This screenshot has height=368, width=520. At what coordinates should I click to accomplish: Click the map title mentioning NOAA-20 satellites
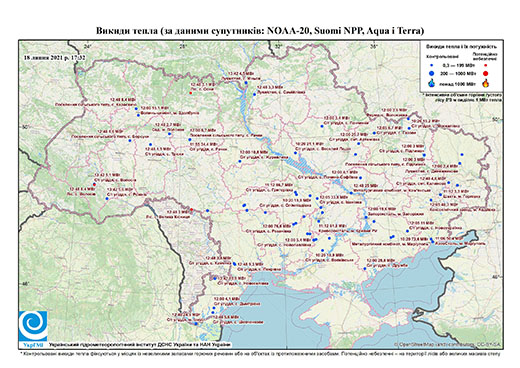click(x=260, y=31)
